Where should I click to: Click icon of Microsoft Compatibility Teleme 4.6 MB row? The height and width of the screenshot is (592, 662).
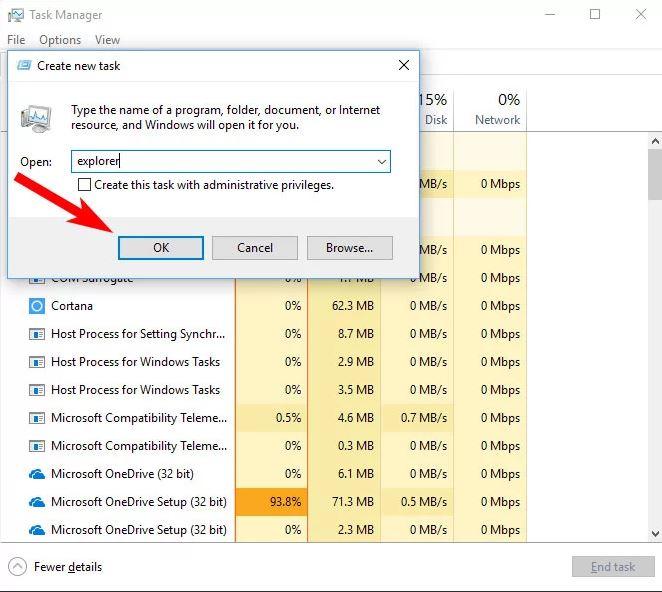click(37, 418)
